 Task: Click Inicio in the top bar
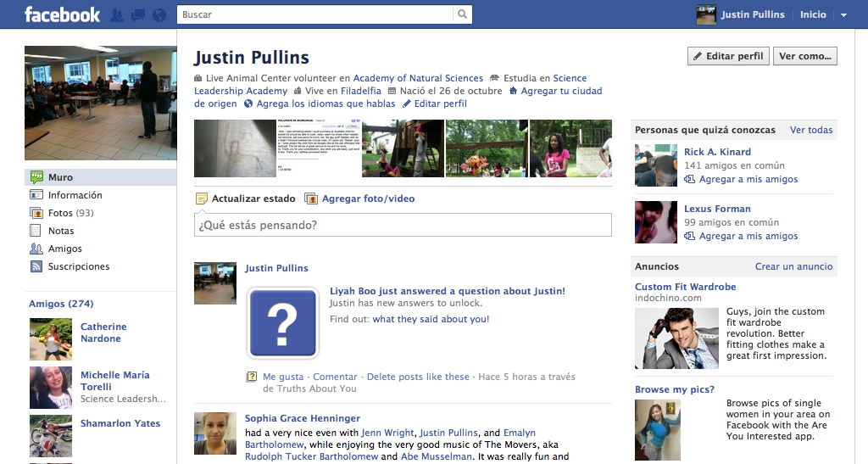pyautogui.click(x=813, y=14)
